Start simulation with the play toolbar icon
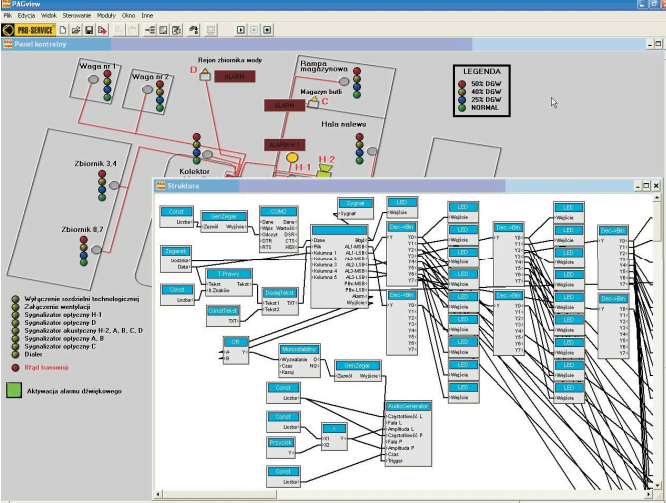The height and width of the screenshot is (503, 666). 241,30
